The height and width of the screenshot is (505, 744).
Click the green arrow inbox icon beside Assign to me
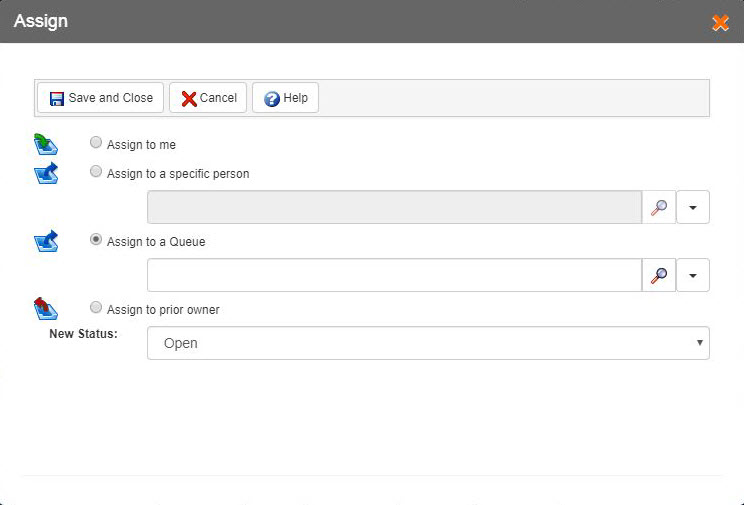click(46, 144)
